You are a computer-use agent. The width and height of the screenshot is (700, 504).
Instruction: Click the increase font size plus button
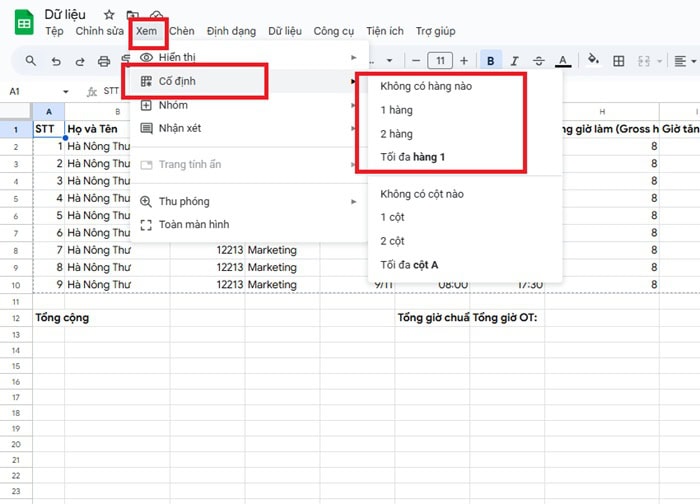[463, 61]
